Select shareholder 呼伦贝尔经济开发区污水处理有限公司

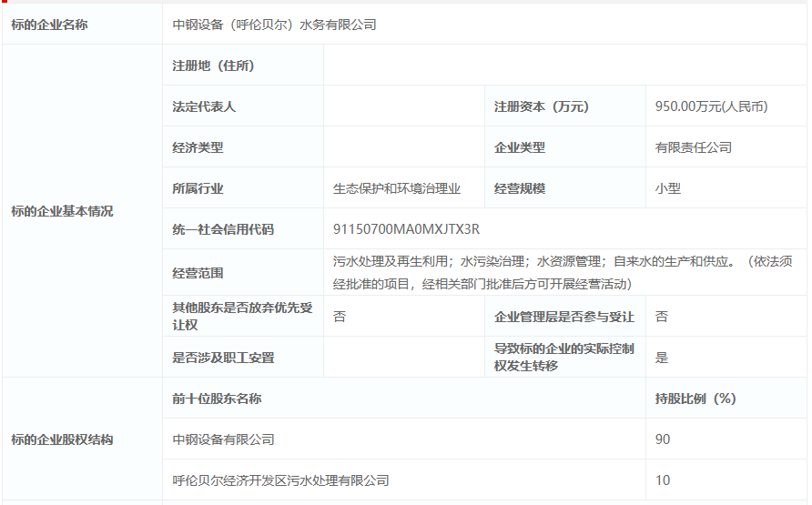(280, 480)
